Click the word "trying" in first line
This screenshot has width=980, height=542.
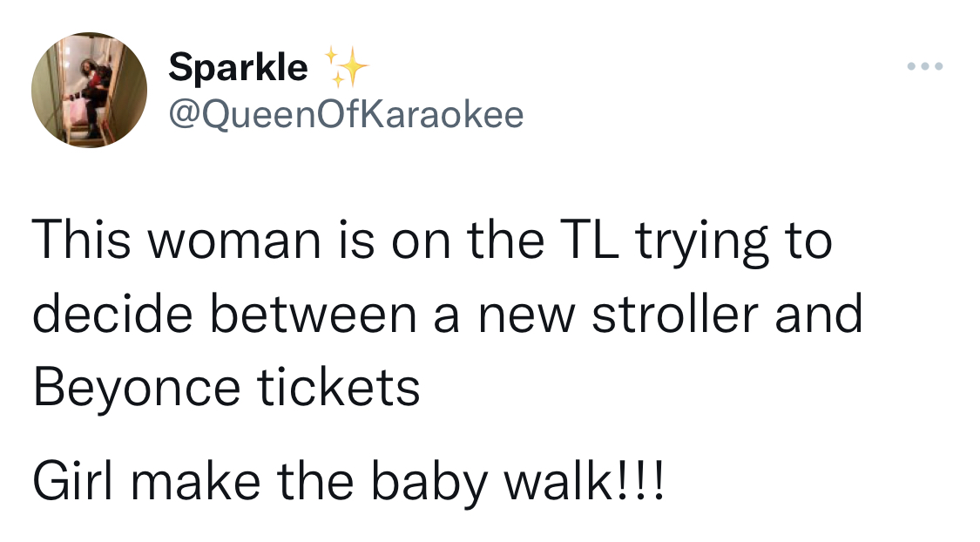[702, 243]
